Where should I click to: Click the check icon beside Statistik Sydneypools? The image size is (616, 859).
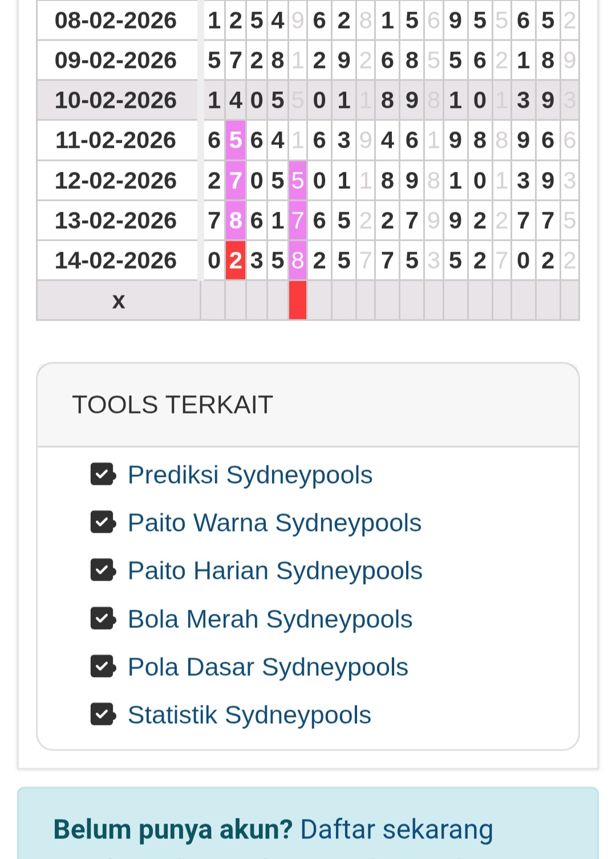pyautogui.click(x=103, y=714)
